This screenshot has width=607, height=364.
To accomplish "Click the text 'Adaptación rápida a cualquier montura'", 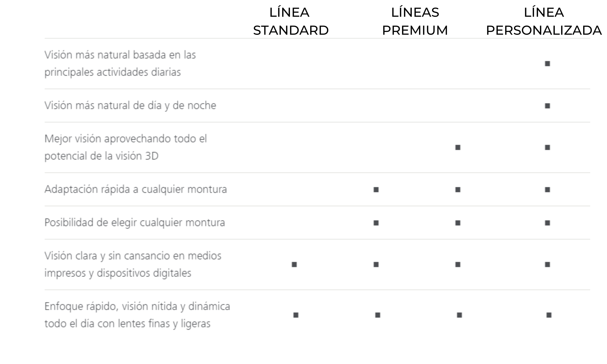I will tap(136, 190).
